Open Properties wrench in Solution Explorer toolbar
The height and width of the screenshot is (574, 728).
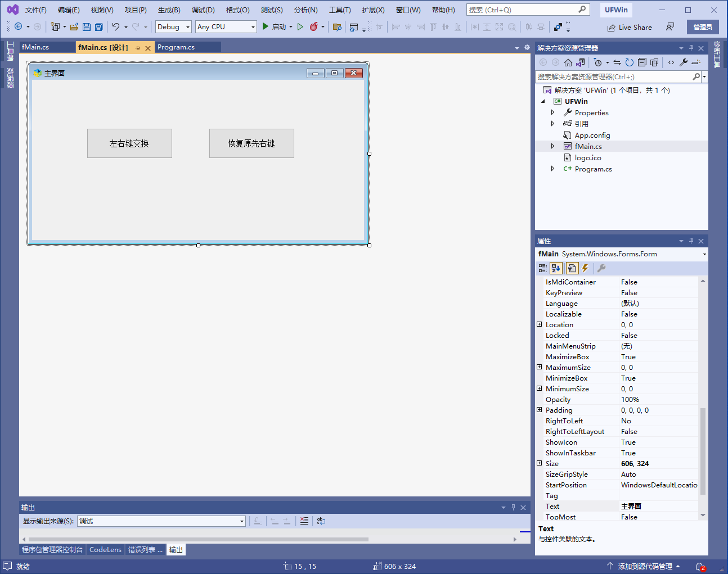pyautogui.click(x=684, y=62)
